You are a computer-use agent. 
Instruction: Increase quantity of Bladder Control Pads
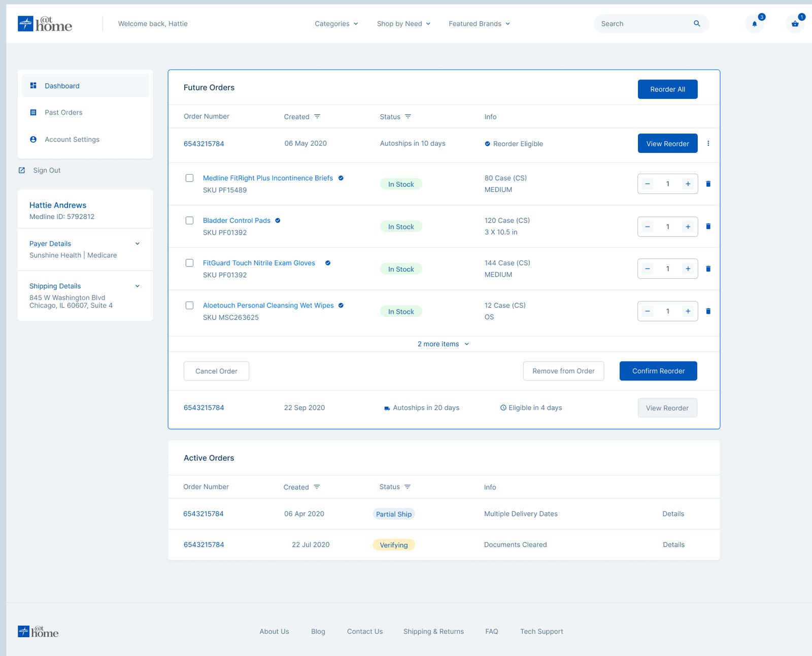(688, 226)
